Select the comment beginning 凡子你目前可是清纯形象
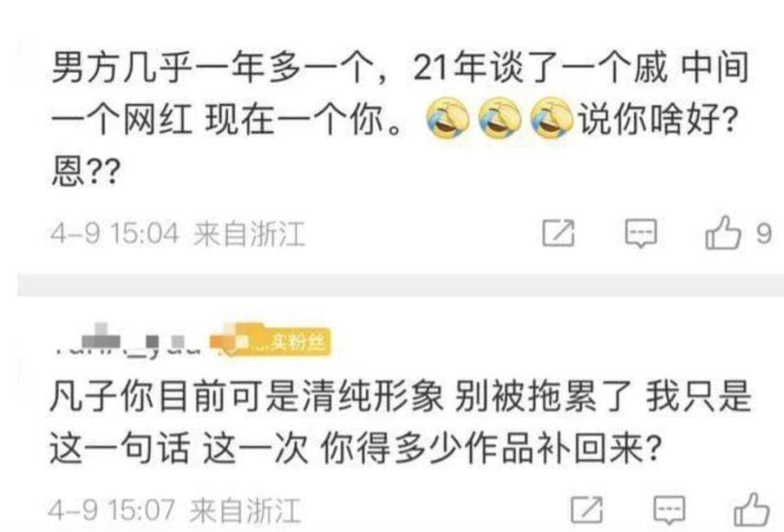 pos(400,423)
